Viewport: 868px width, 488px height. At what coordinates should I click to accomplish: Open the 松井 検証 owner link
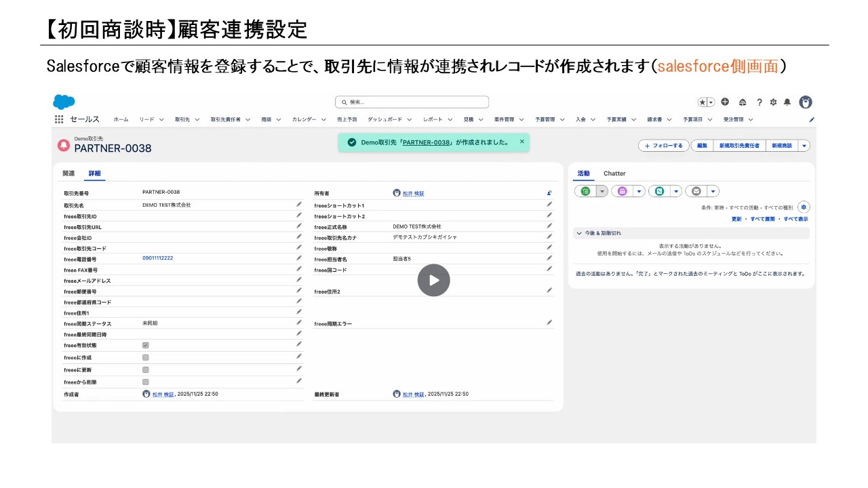414,192
